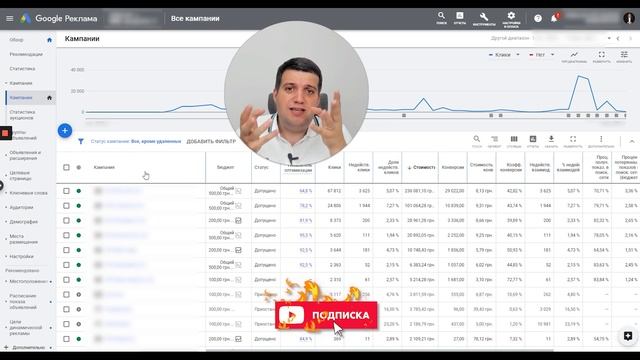Image resolution: width=640 pixels, height=360 pixels.
Task: Check the campaign row with 24 806 clicks
Action: click(66, 206)
